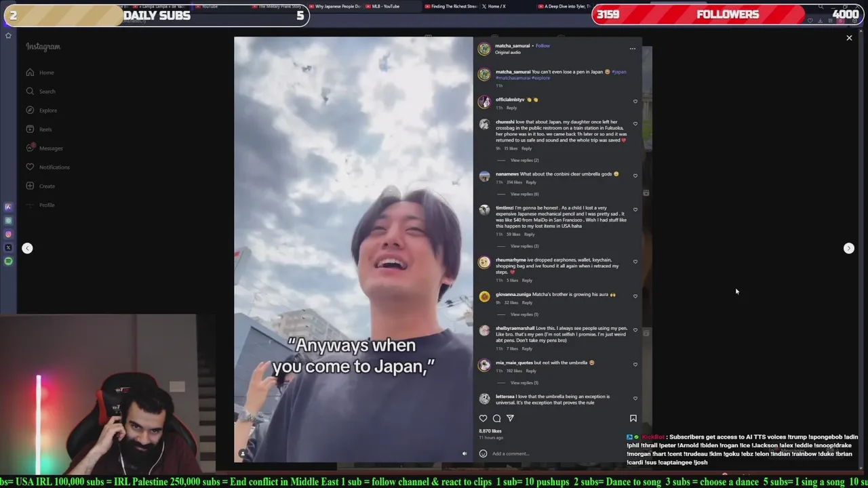This screenshot has width=868, height=488.
Task: Expand View replies (1) under giovanna.zuniga
Action: coord(524,314)
